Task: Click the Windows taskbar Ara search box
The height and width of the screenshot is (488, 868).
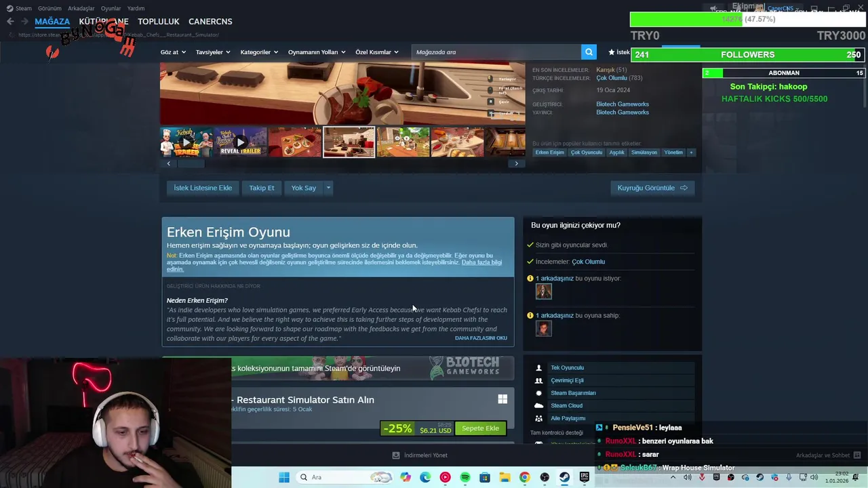Action: (344, 477)
